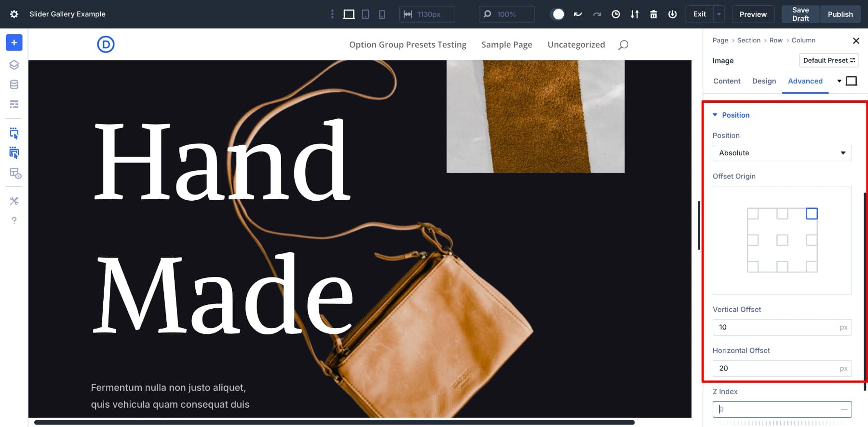
Task: Click the Vertical Offset input field
Action: 782,327
